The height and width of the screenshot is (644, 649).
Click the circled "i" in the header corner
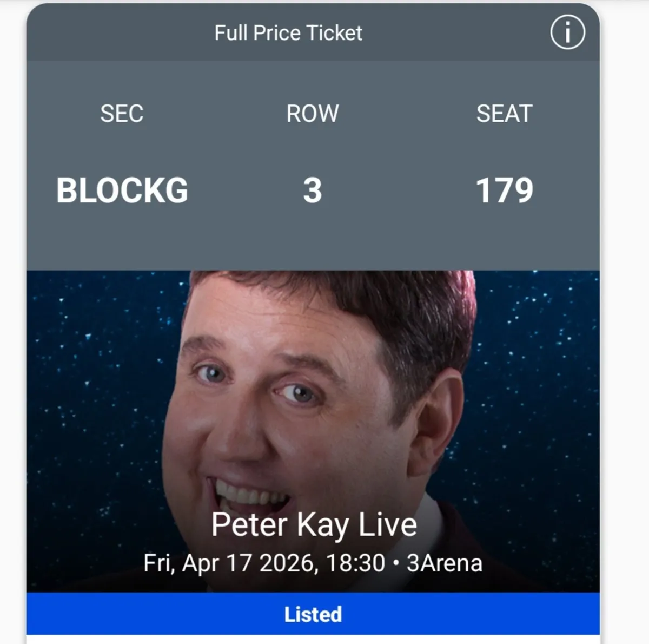(x=567, y=32)
